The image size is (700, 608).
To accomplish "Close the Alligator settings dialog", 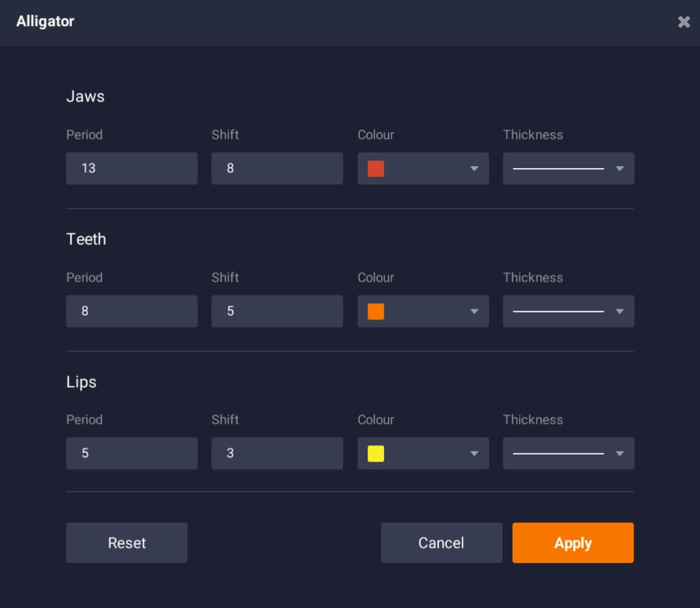I will click(x=684, y=22).
